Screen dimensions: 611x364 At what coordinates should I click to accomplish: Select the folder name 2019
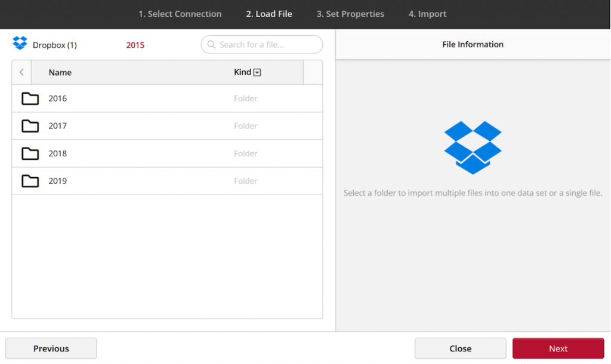(x=58, y=181)
